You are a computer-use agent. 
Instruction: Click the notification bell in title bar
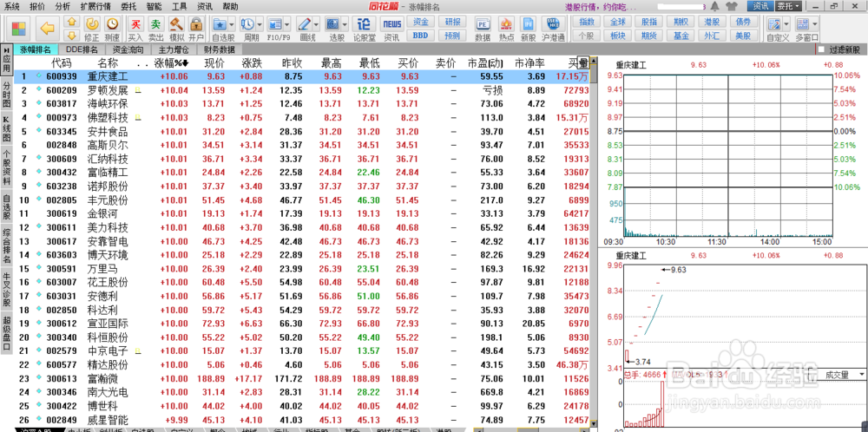[714, 6]
